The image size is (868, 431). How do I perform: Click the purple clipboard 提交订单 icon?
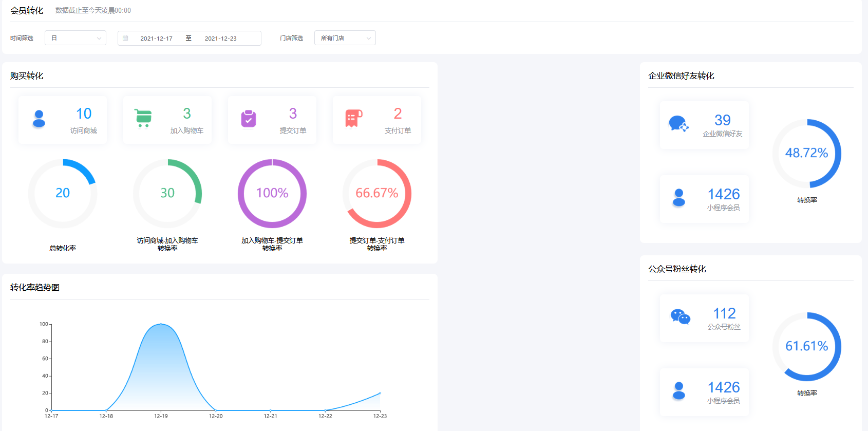[249, 119]
